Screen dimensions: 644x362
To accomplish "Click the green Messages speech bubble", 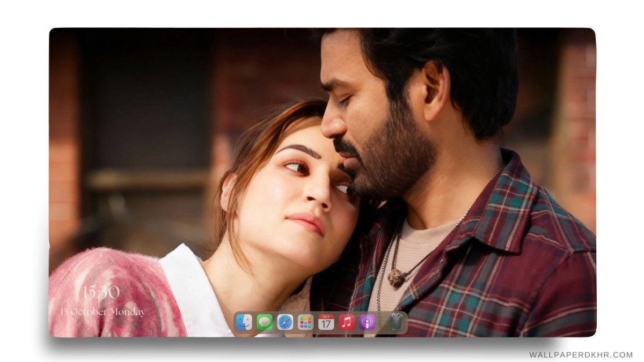I will click(266, 322).
